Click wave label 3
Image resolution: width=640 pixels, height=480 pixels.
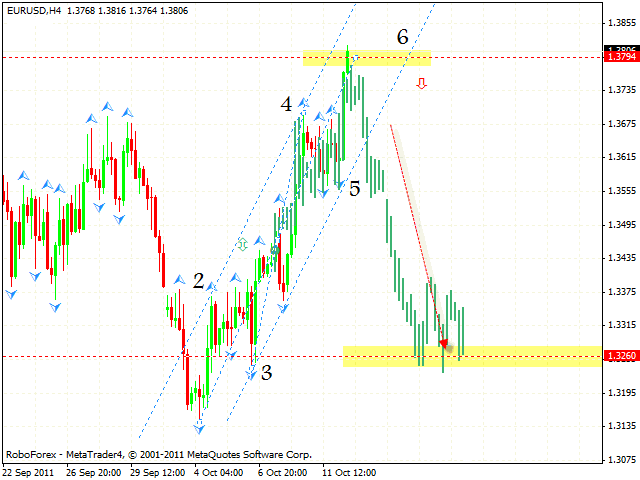click(267, 372)
